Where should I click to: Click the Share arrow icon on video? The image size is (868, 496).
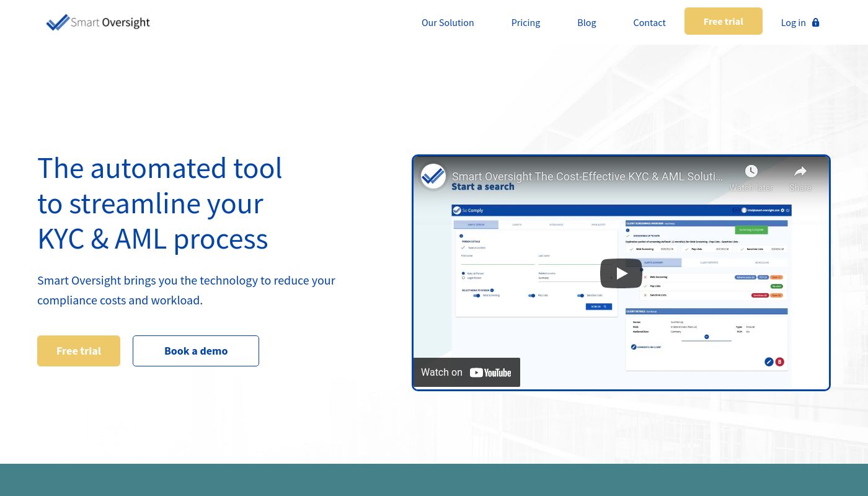pyautogui.click(x=800, y=171)
